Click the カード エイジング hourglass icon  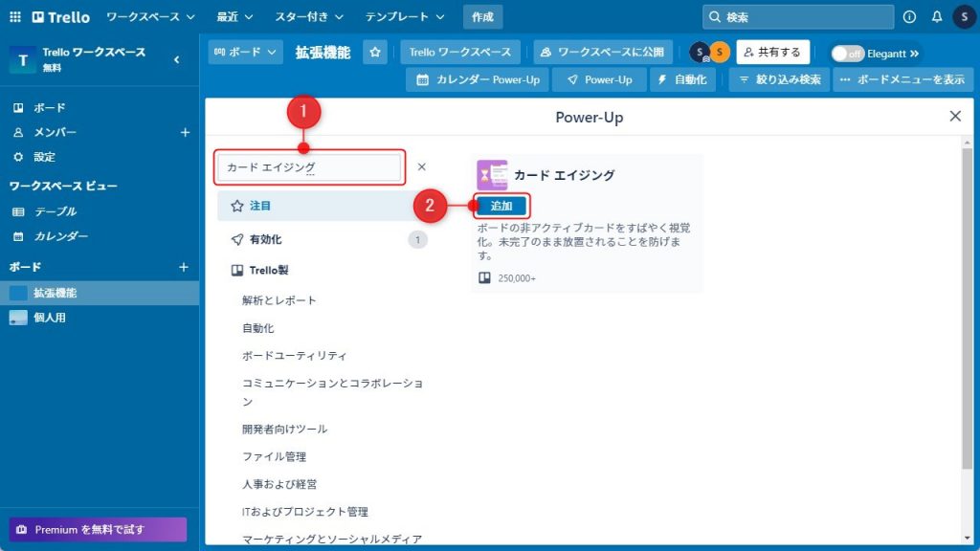(x=492, y=175)
